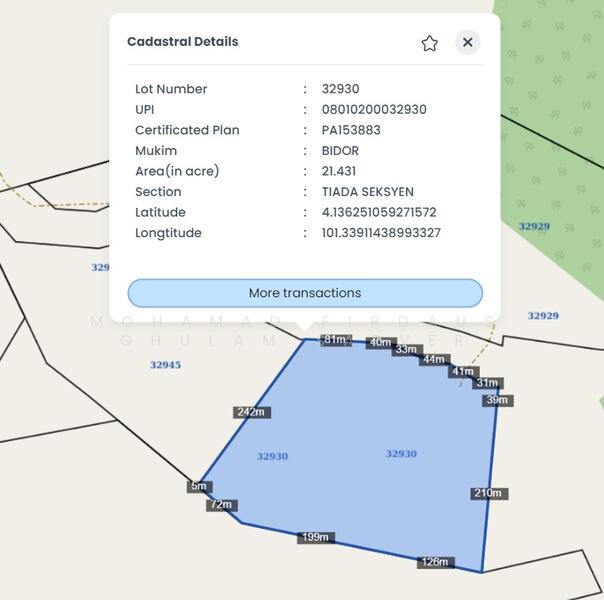Click the Lot Number value 32930
Screen dimensions: 604x600
tap(340, 89)
